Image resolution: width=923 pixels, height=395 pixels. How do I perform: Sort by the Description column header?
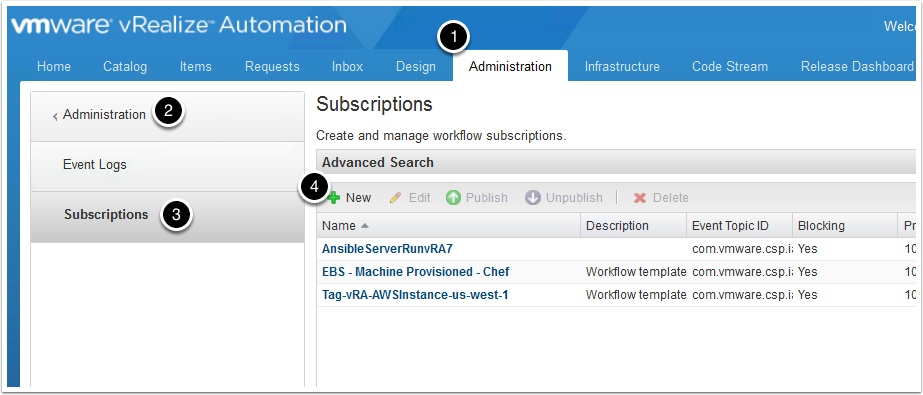coord(633,225)
